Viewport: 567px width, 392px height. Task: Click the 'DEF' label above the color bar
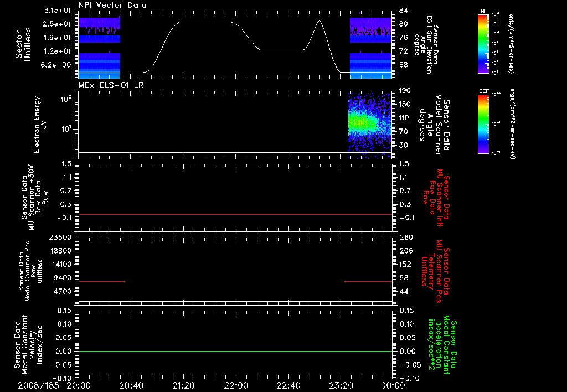click(484, 91)
